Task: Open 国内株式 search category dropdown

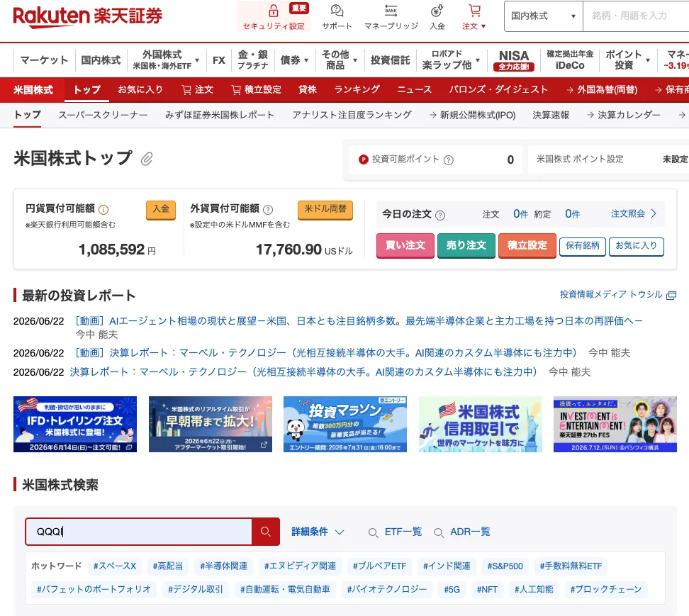Action: click(544, 16)
